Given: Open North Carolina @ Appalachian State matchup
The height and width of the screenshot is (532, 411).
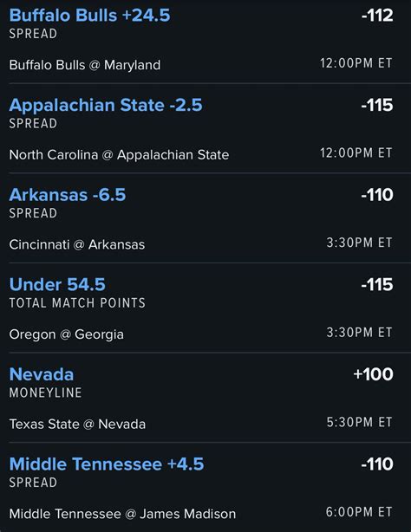Looking at the screenshot, I should click(119, 155).
